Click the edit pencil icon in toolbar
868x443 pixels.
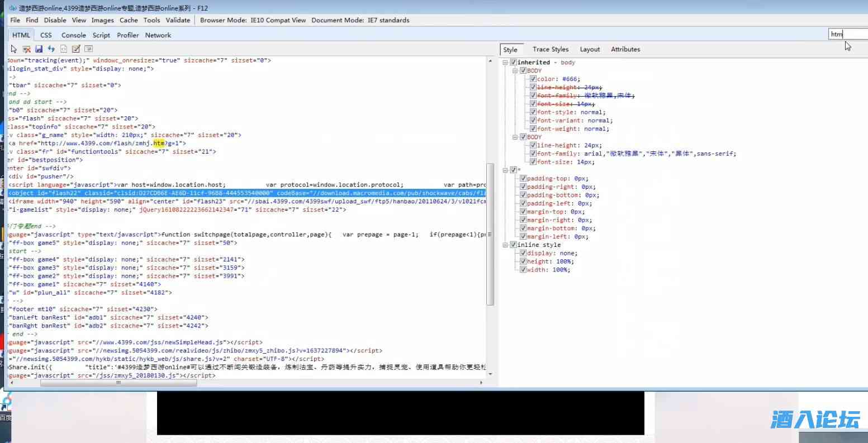click(x=76, y=49)
